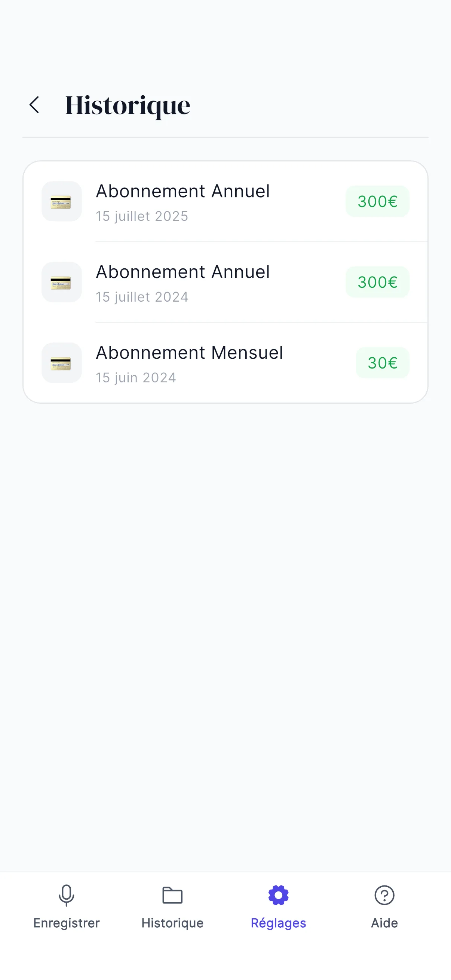Switch to the Historique tab label

(172, 923)
